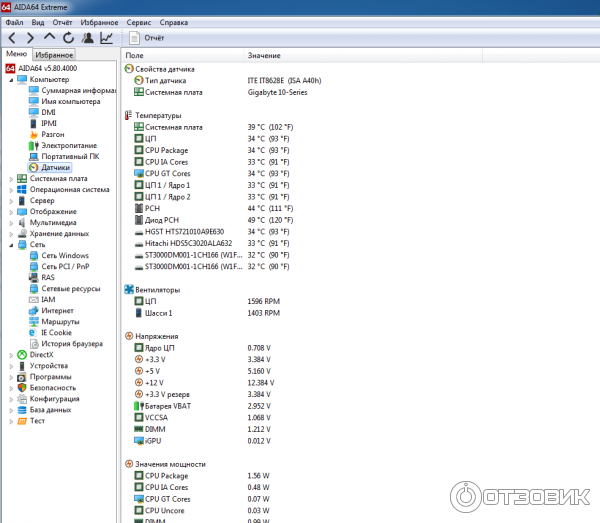
Task: Click the RAS icon in tree
Action: click(34, 277)
